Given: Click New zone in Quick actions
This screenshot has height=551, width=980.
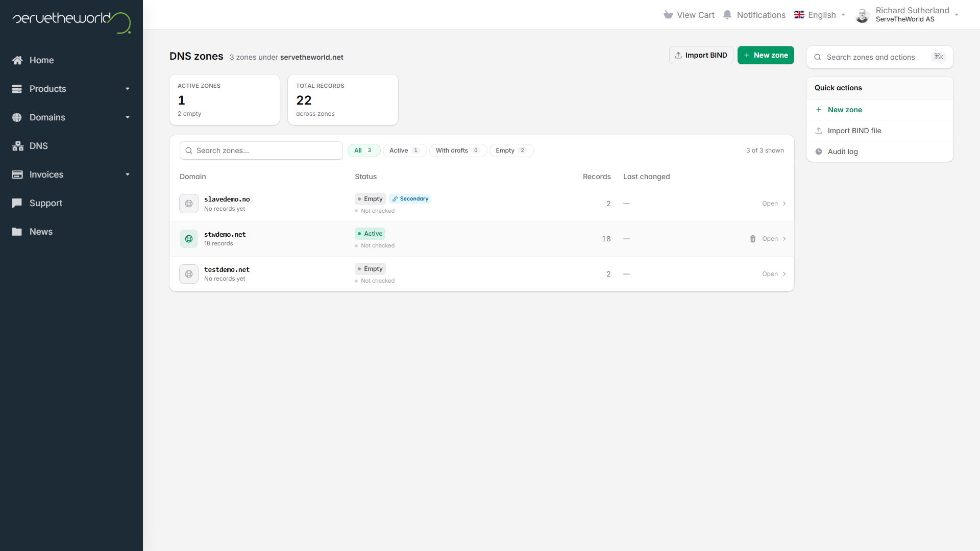Looking at the screenshot, I should point(880,110).
